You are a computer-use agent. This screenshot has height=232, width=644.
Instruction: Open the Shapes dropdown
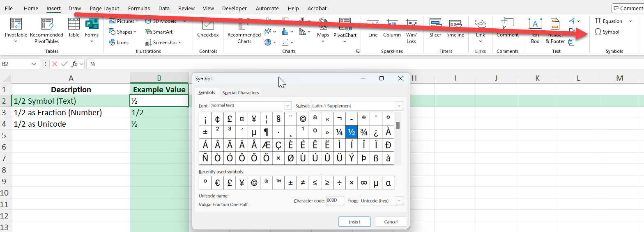click(136, 32)
